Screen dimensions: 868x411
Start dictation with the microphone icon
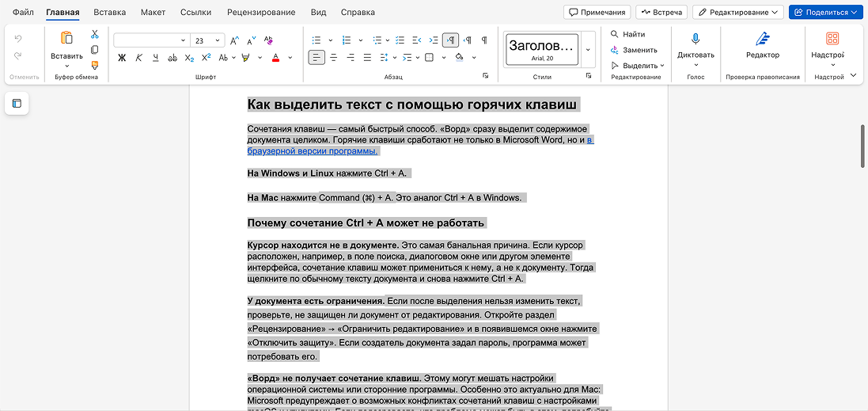pyautogui.click(x=696, y=38)
